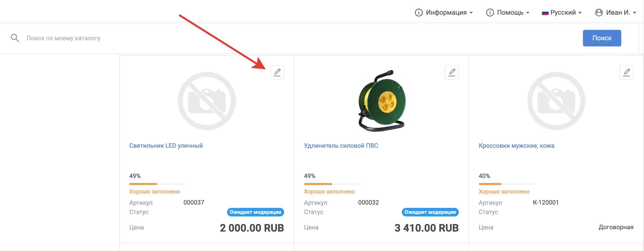Click the circle icon beside Помощь

(x=490, y=13)
